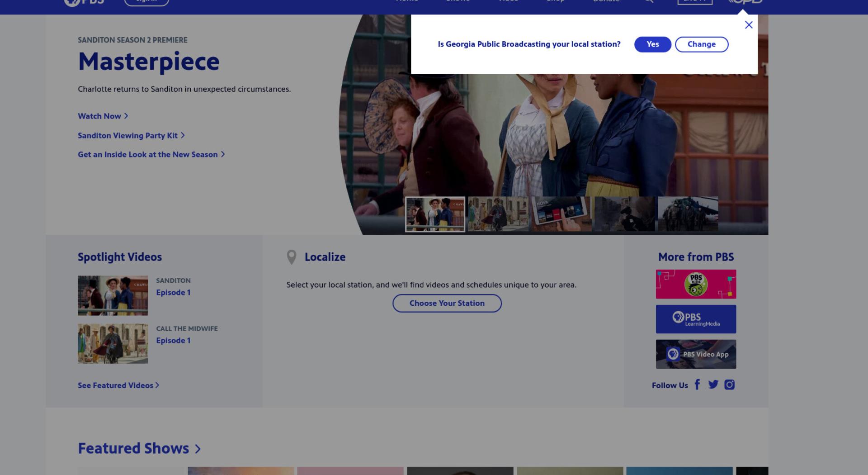
Task: Open the Watch Now link
Action: pos(103,116)
